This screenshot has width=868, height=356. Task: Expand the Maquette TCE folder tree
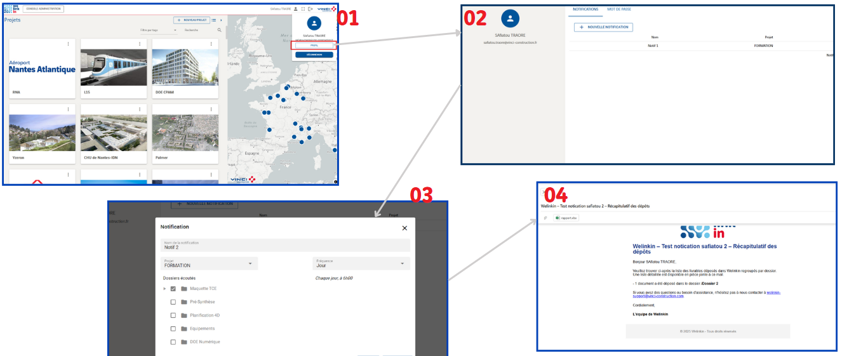coord(164,289)
